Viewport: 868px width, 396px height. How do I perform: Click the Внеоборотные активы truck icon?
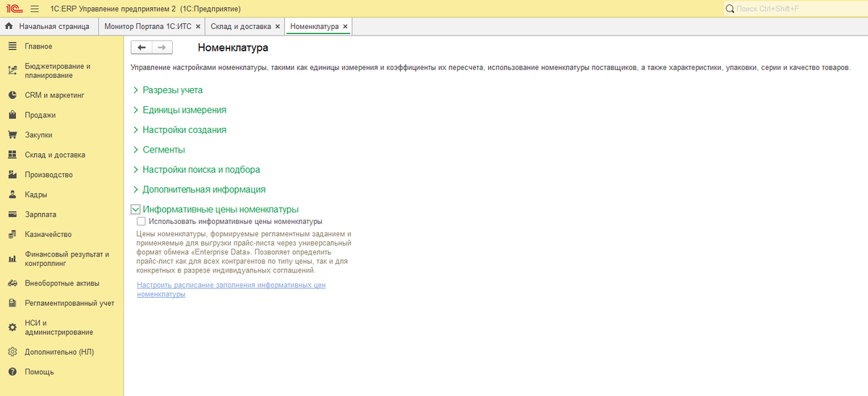click(x=12, y=283)
